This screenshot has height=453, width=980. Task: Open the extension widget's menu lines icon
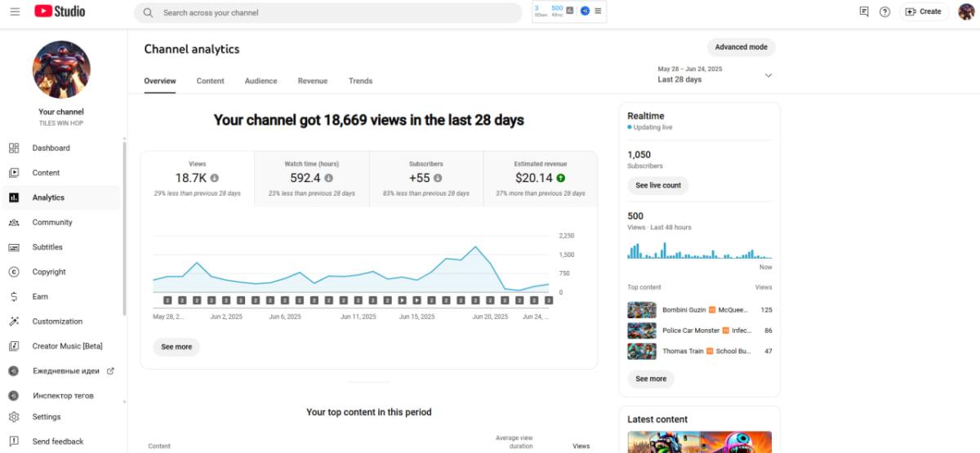coord(598,11)
